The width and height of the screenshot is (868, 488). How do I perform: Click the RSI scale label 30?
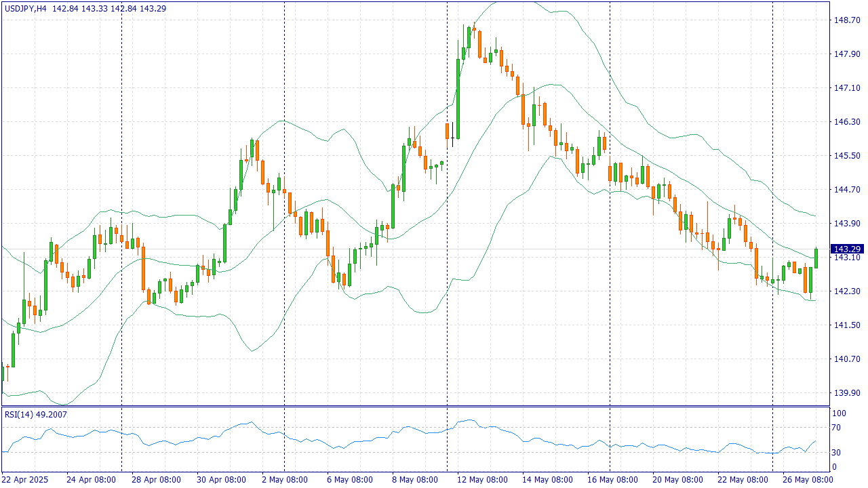point(837,453)
